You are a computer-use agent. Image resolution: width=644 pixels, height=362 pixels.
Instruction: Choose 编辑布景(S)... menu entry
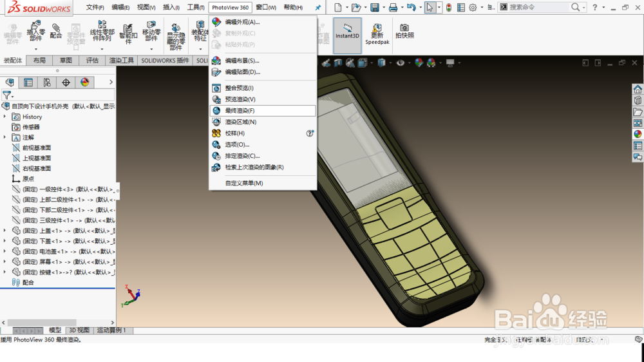(263, 61)
